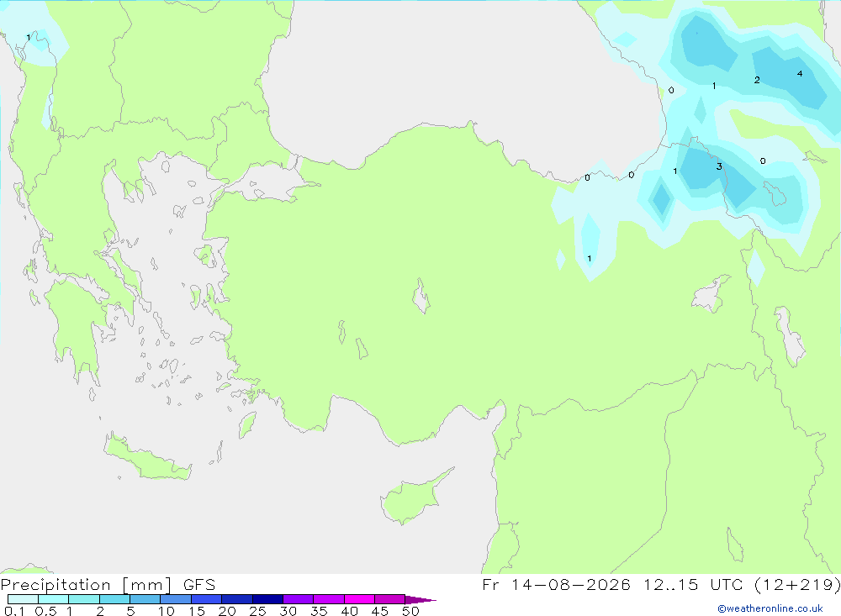
Task: Select the dark navy 25–30 mm swatch
Action: point(267,599)
